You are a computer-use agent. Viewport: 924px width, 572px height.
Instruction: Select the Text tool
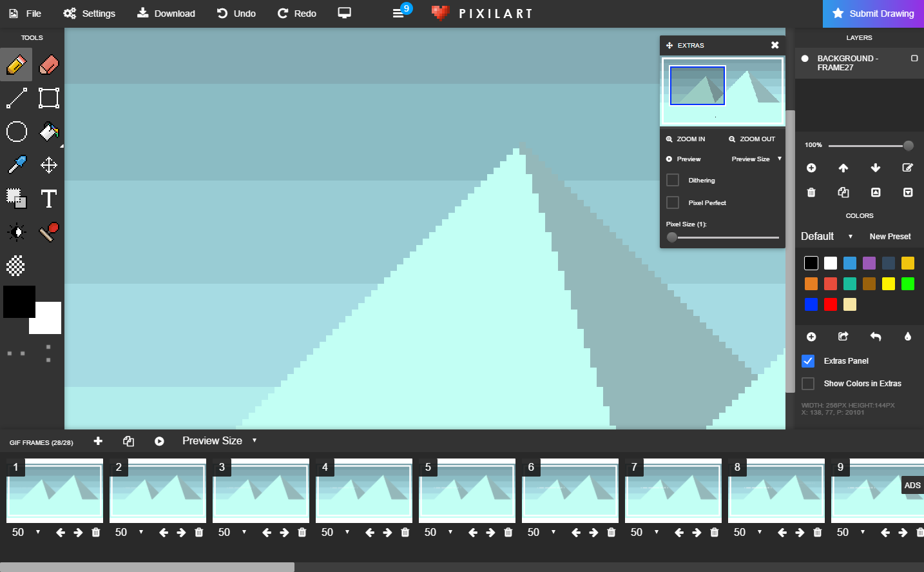click(48, 199)
